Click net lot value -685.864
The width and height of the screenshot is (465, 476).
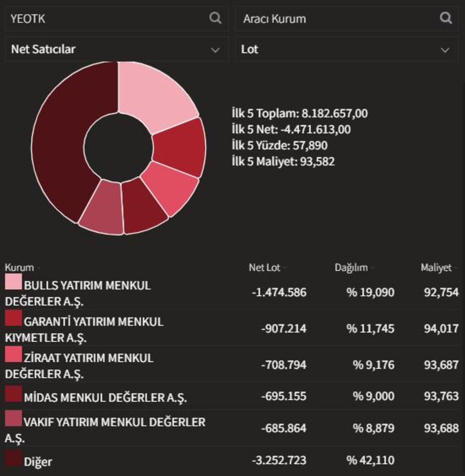[284, 428]
